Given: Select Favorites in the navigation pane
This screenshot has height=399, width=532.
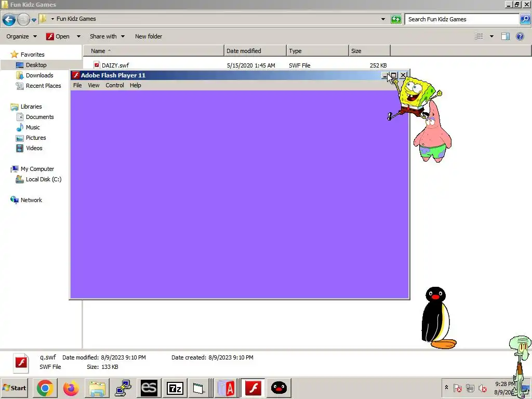Looking at the screenshot, I should (33, 55).
